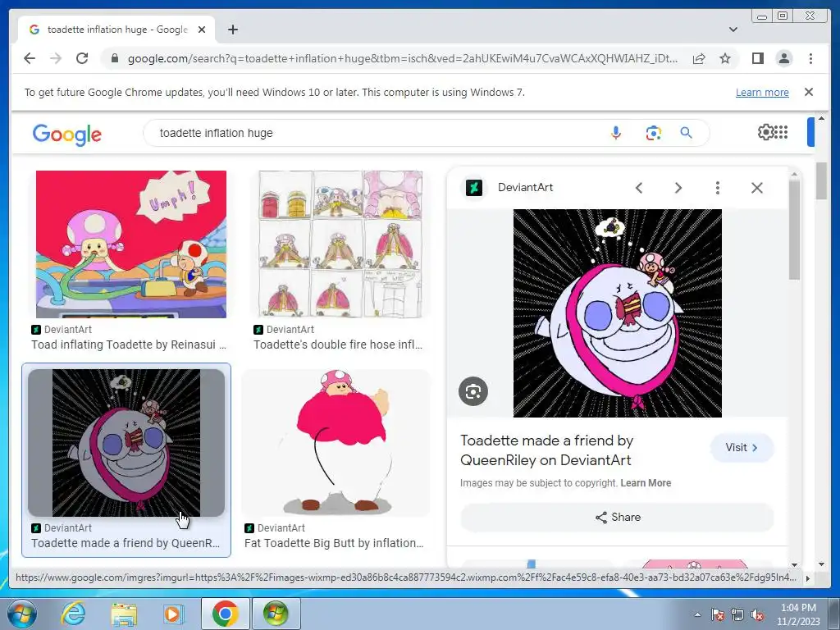Open Chrome profile avatar menu
Screen dimensions: 840x630
[783, 58]
